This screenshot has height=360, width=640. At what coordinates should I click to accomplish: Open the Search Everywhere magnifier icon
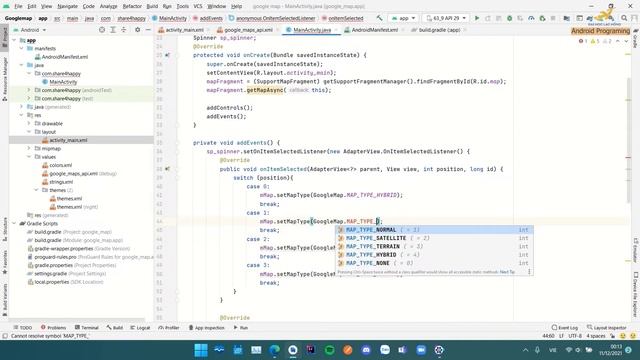tap(624, 18)
